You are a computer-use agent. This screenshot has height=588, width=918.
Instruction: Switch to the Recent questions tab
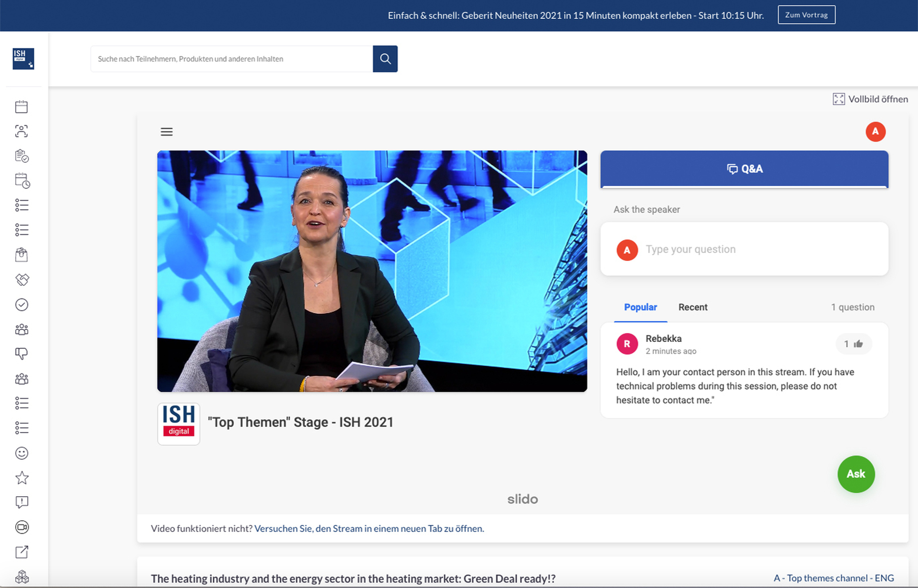(693, 307)
